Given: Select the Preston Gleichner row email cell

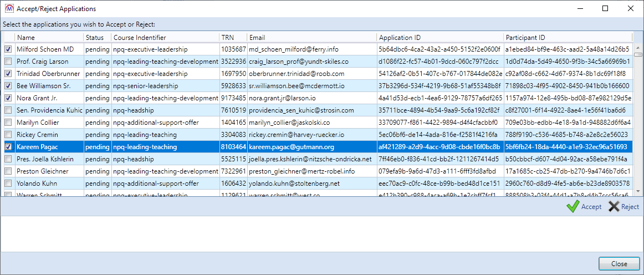Looking at the screenshot, I should [x=311, y=171].
